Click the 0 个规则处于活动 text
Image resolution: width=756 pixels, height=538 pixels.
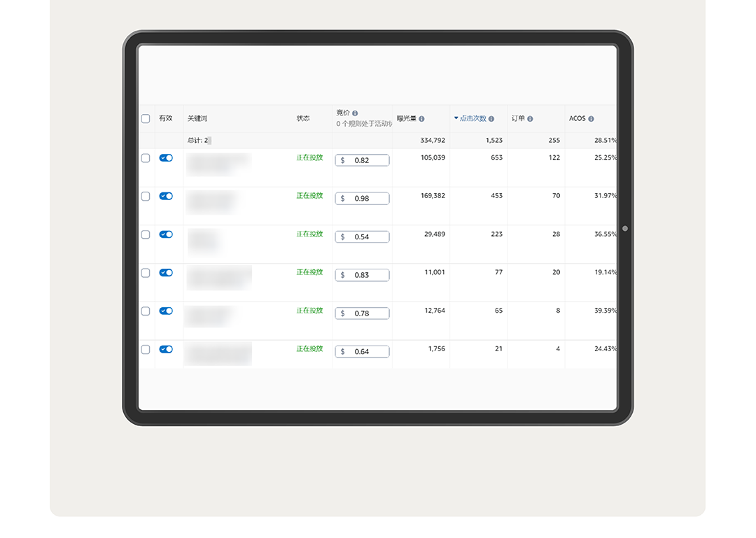[364, 124]
